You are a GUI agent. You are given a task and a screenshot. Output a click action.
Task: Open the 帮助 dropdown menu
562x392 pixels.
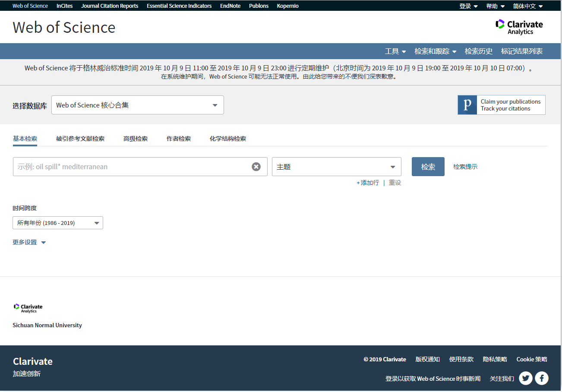495,6
